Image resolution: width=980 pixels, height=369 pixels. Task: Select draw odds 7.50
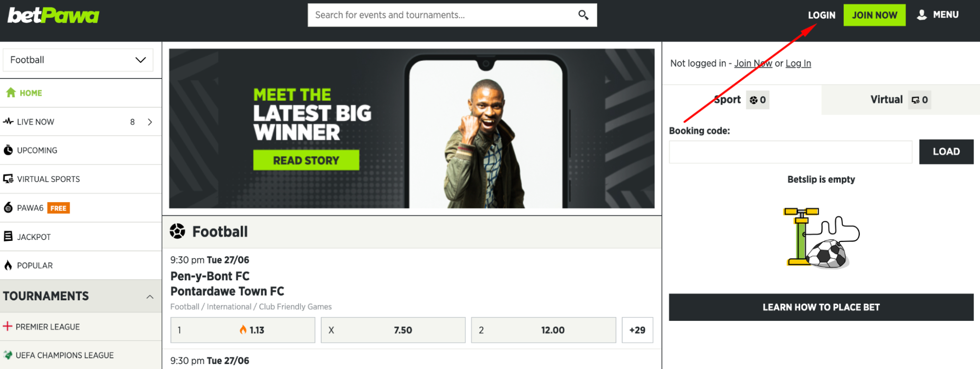tap(393, 330)
